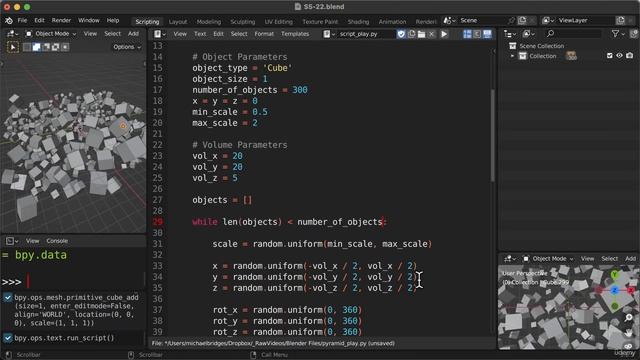Viewport: 640px width, 360px height.
Task: Choose extend selection mode icon
Action: 36,47
